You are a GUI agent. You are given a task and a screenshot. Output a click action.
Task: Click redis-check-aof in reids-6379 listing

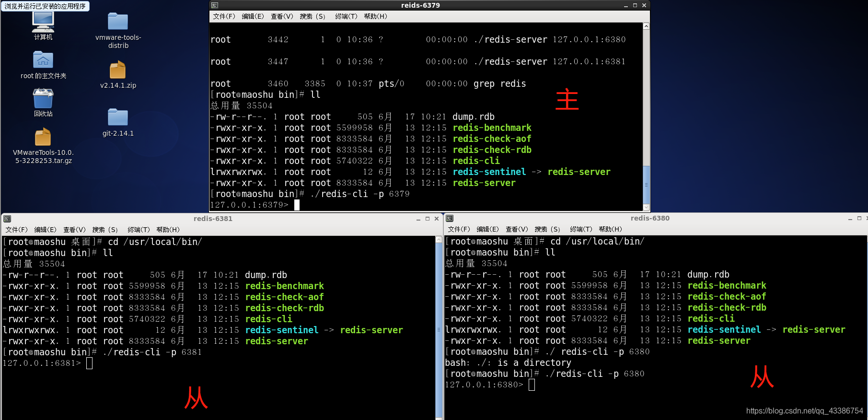pyautogui.click(x=492, y=139)
